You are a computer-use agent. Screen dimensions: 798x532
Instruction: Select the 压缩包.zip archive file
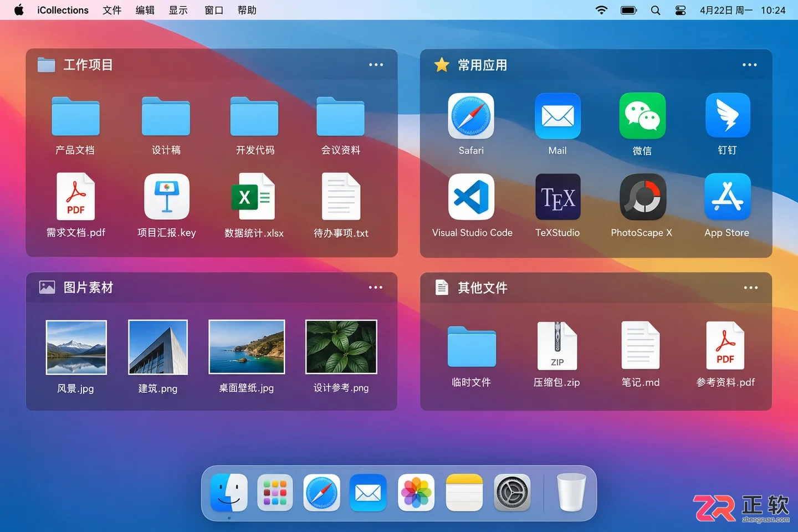[557, 346]
